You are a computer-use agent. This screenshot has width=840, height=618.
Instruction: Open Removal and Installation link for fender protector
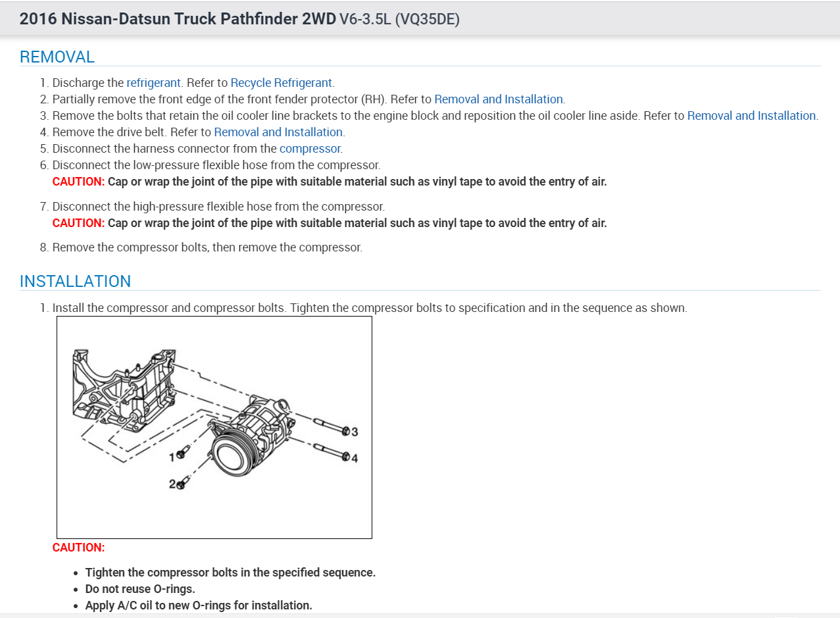pyautogui.click(x=499, y=99)
